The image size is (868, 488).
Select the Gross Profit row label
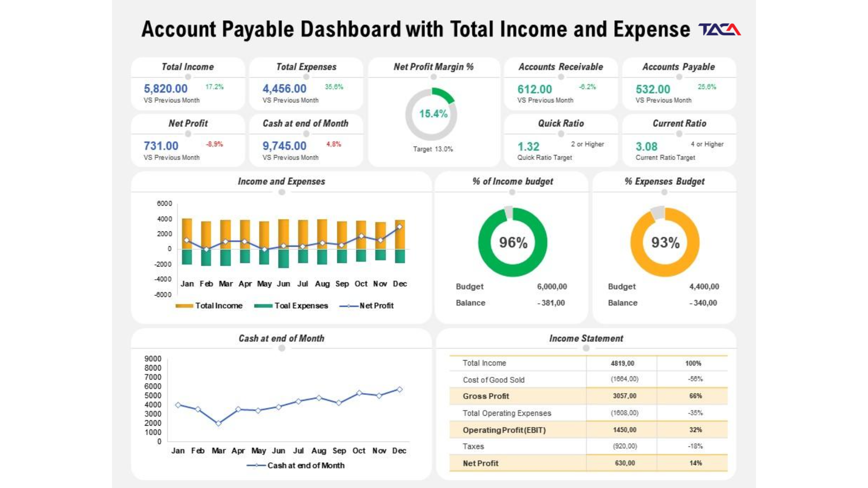coord(486,396)
